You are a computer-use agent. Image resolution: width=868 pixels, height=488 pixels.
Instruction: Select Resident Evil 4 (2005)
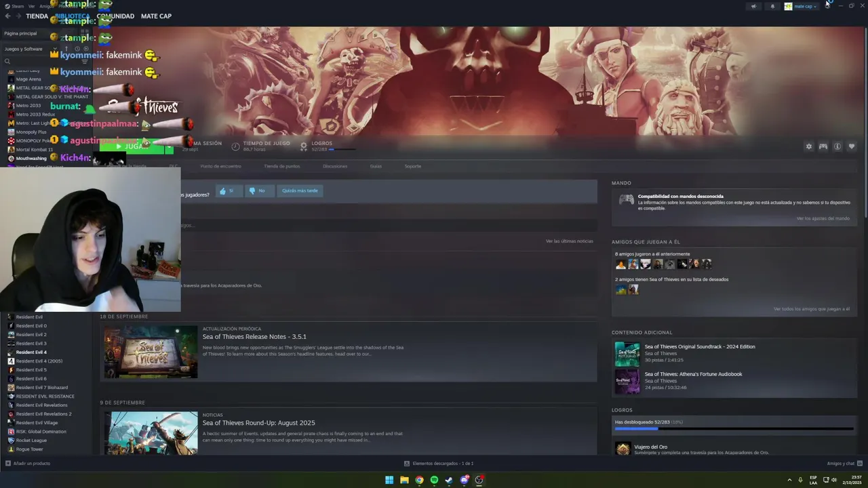39,361
